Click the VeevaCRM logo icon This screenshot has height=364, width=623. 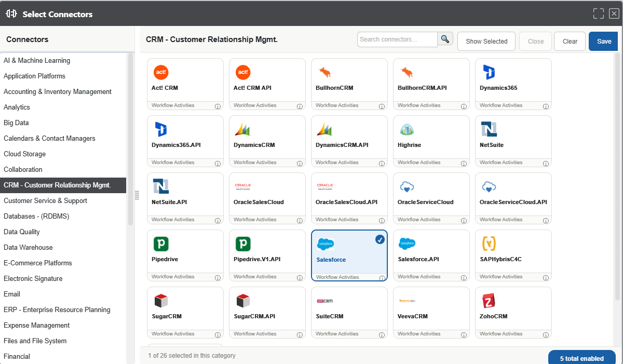pyautogui.click(x=407, y=301)
